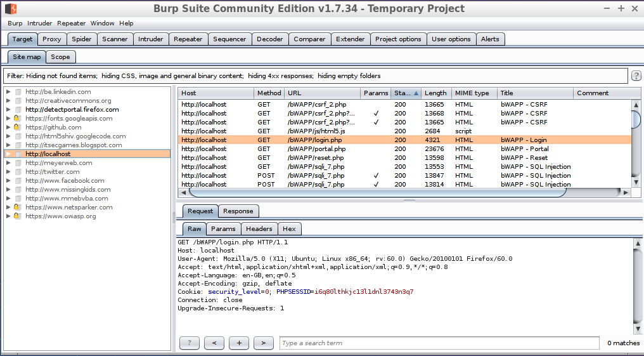Open the Scope sub-tab
Viewport: 644px width, 356px height.
coord(60,57)
